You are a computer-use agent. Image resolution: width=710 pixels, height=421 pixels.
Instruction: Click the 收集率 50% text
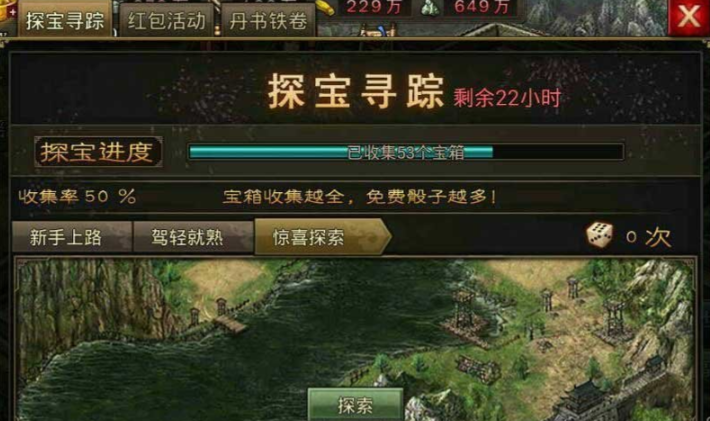(x=77, y=196)
